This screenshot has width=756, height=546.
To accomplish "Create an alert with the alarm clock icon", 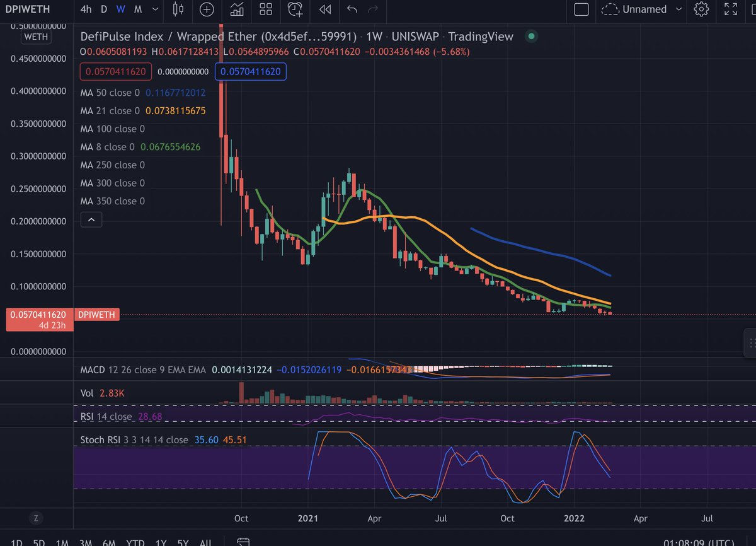I will pos(295,9).
